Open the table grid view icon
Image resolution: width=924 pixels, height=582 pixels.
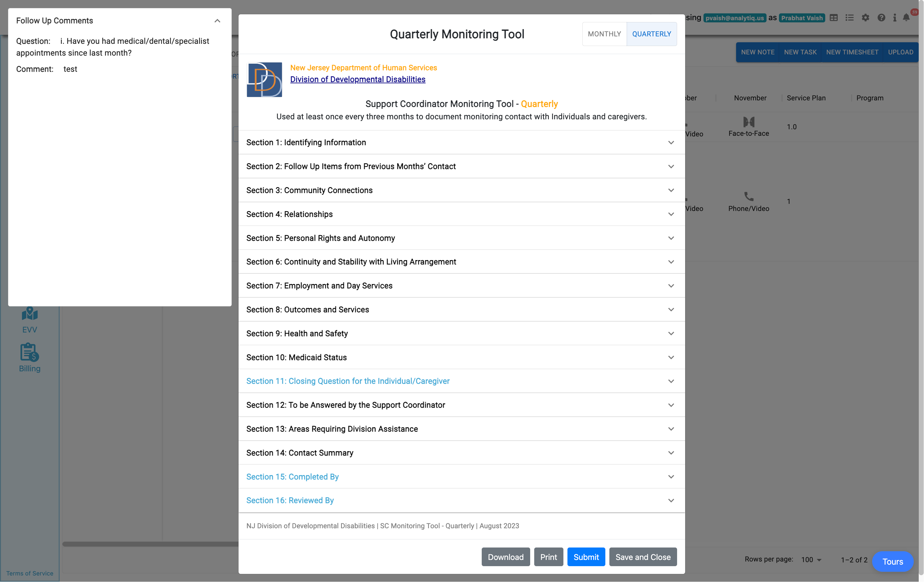tap(833, 18)
